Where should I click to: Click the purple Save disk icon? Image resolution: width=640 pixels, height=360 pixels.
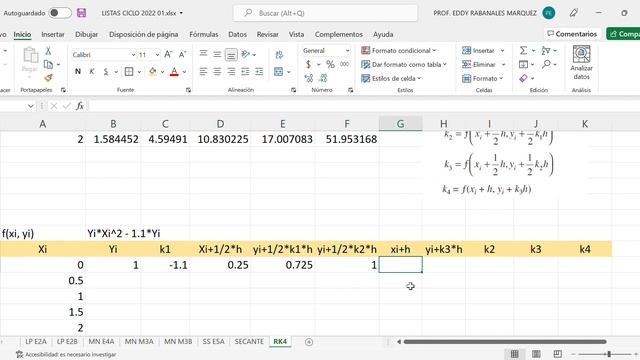[x=82, y=13]
